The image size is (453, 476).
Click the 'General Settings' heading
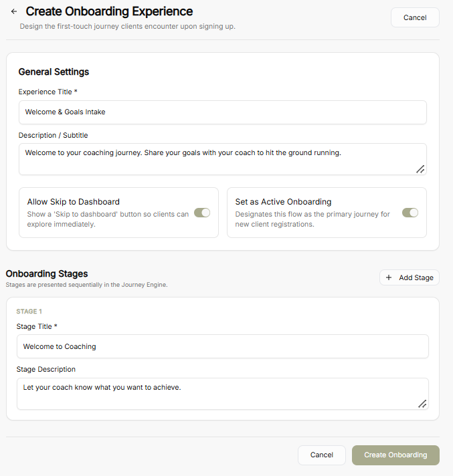coord(54,72)
